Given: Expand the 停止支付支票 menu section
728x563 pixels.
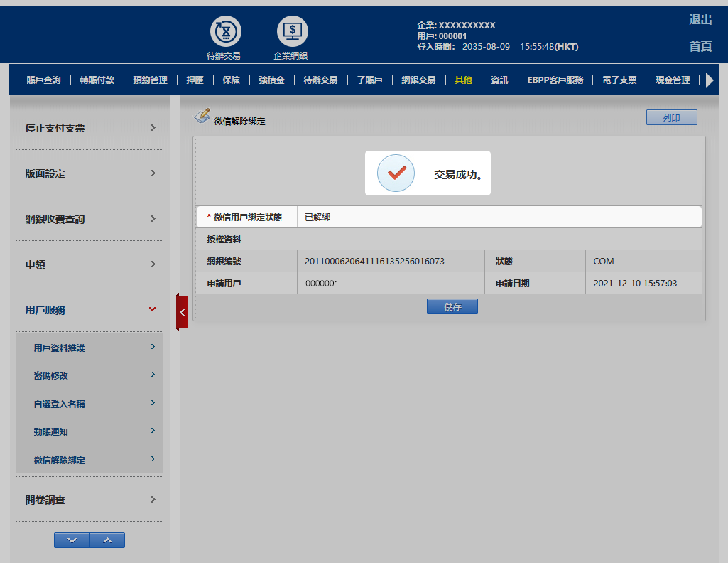Looking at the screenshot, I should click(89, 128).
